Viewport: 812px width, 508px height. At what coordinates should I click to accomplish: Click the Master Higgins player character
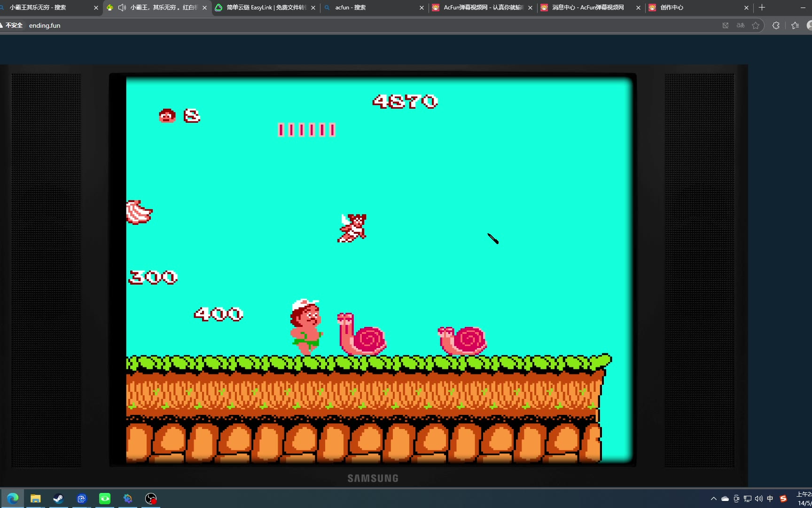[x=306, y=326]
